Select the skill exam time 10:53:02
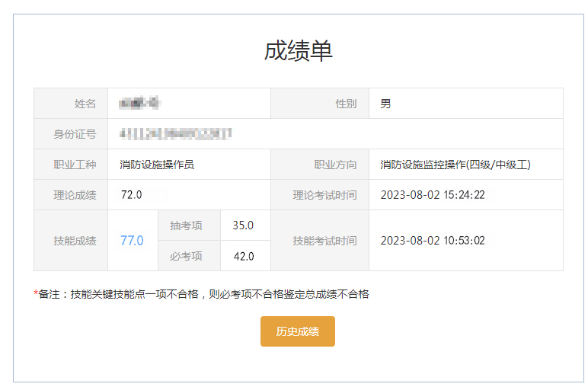Image resolution: width=588 pixels, height=387 pixels. pos(432,241)
